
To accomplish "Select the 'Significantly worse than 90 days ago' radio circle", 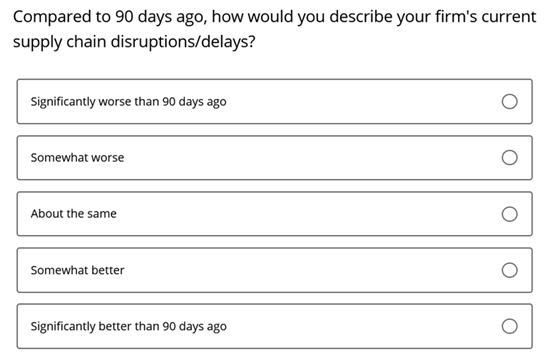I will point(509,101).
